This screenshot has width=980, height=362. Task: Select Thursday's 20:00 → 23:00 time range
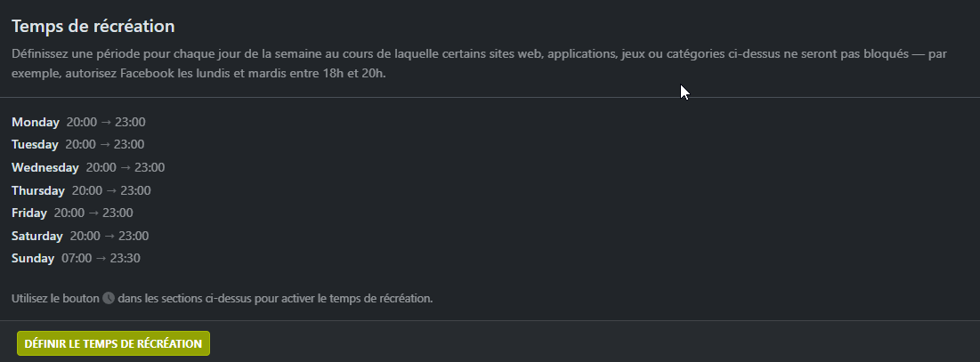pyautogui.click(x=111, y=190)
